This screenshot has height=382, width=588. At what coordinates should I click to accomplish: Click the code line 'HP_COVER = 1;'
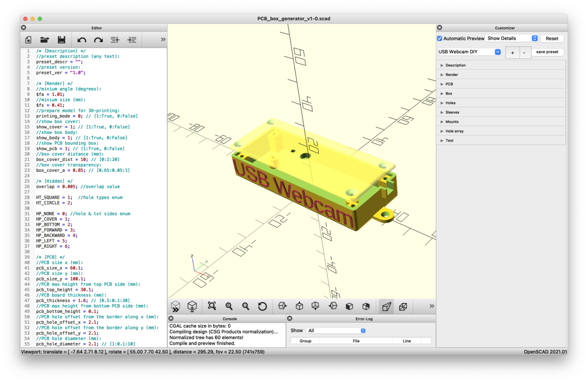tap(53, 219)
